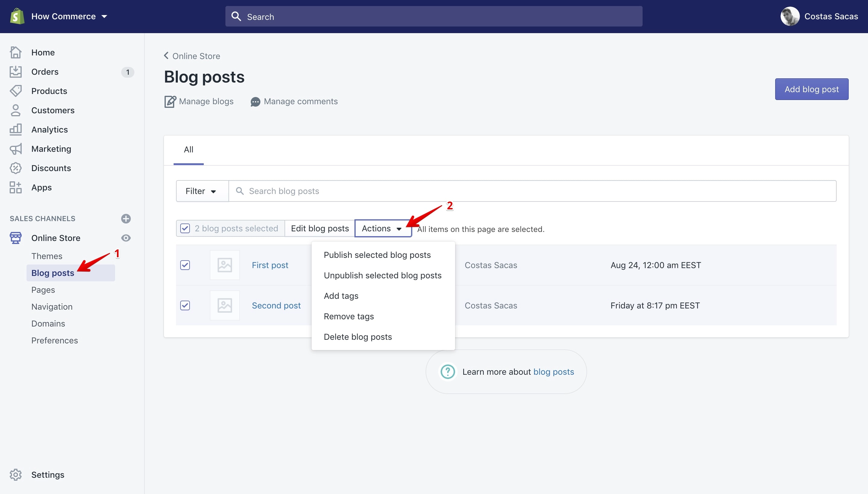Click the Edit blog posts button

point(319,228)
